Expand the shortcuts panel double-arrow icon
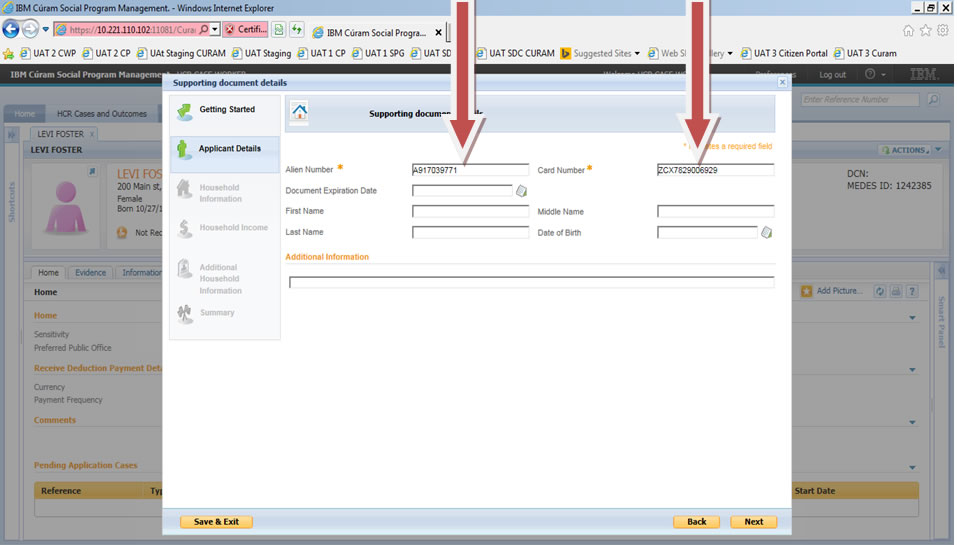The width and height of the screenshot is (957, 545). tap(12, 134)
